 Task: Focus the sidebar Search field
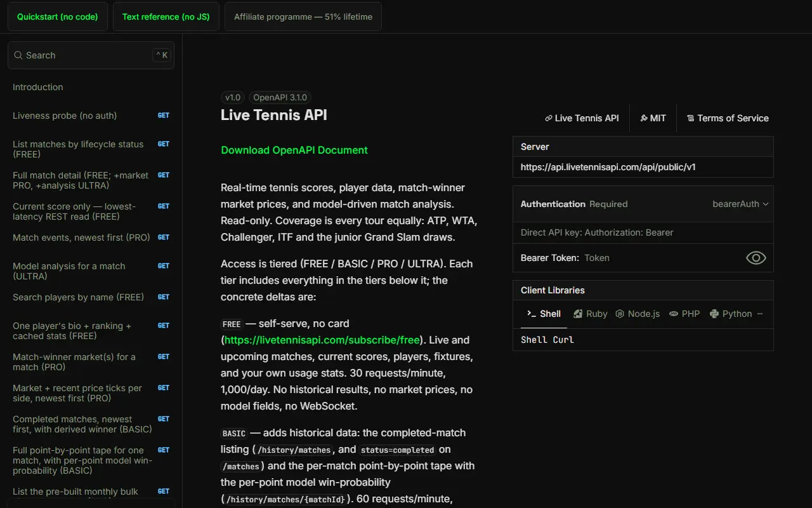(x=91, y=55)
